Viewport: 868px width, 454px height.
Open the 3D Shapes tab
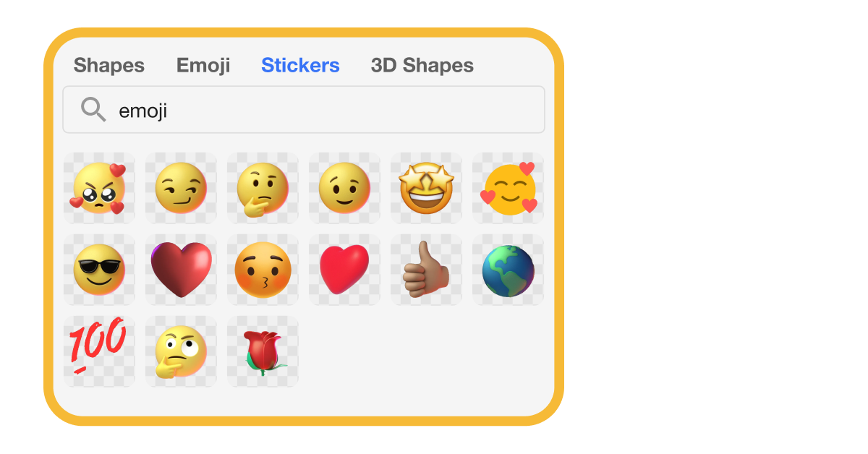coord(422,65)
